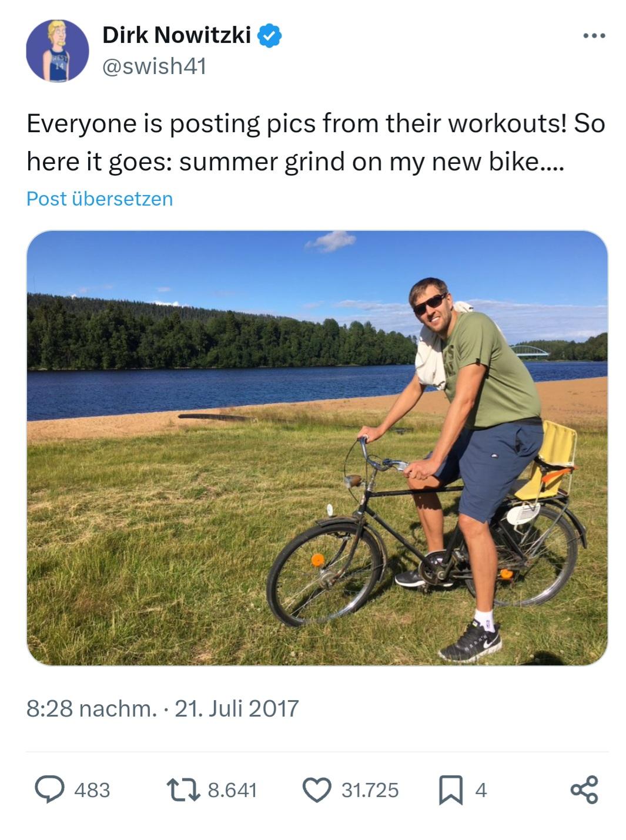Open the bike photo in full view

(x=317, y=448)
